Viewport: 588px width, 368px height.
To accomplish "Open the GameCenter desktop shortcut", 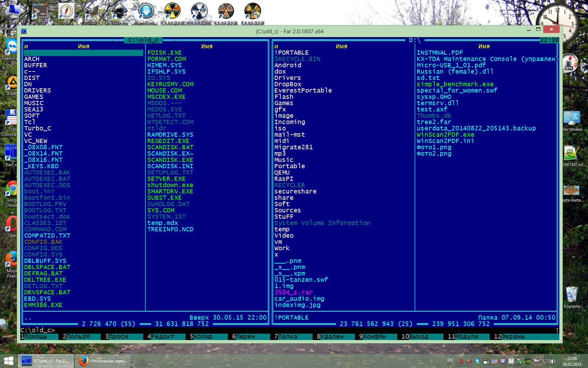I will tap(146, 14).
